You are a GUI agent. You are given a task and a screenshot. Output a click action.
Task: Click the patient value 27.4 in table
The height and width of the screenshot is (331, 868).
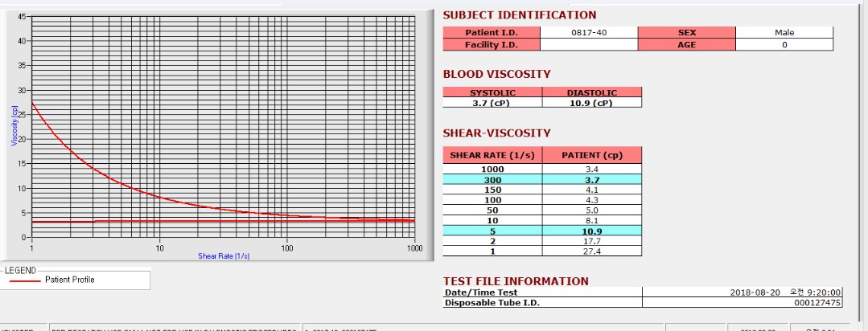click(x=592, y=251)
